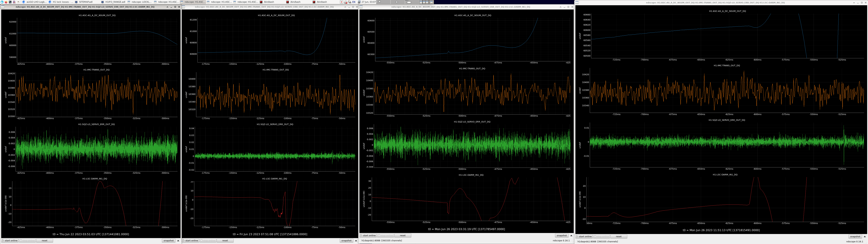
Task: Click the clock showing 27 Jun, 03:07
Action: (369, 2)
